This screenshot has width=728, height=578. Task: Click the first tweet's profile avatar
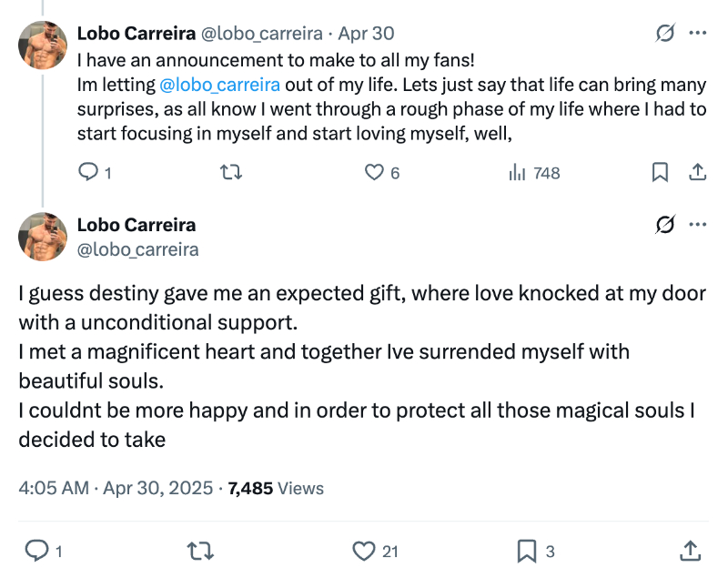click(x=43, y=46)
